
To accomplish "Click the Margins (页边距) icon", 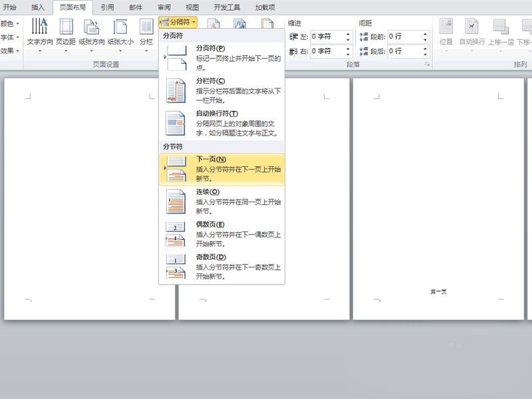I will [66, 27].
